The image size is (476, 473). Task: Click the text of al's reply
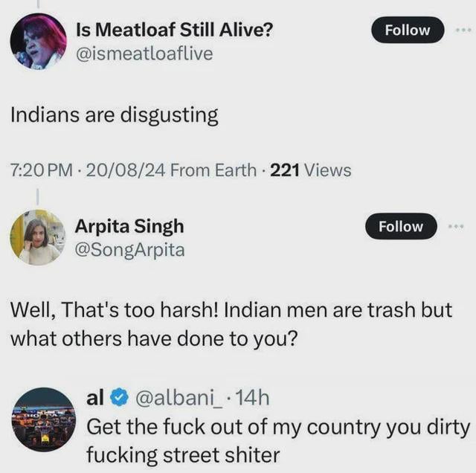pyautogui.click(x=279, y=440)
